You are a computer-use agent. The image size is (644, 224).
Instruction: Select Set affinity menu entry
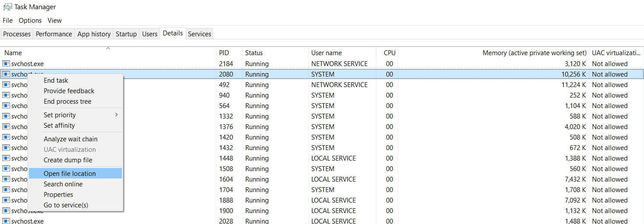[x=75, y=126]
